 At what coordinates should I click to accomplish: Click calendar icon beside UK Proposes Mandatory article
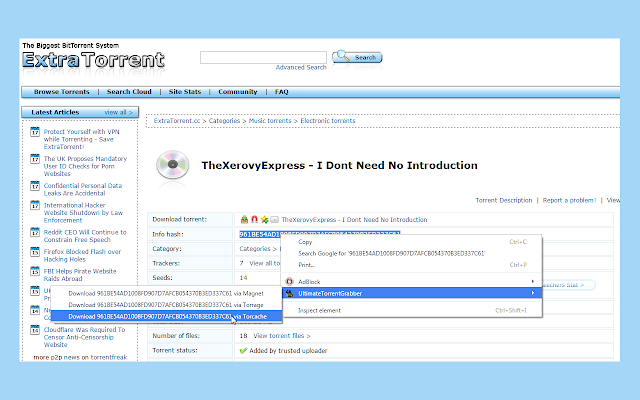(x=35, y=159)
